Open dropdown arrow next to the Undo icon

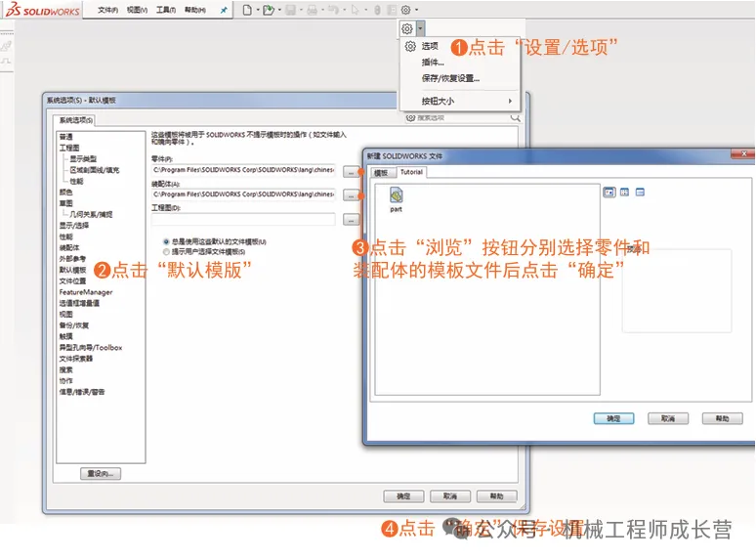[x=344, y=10]
